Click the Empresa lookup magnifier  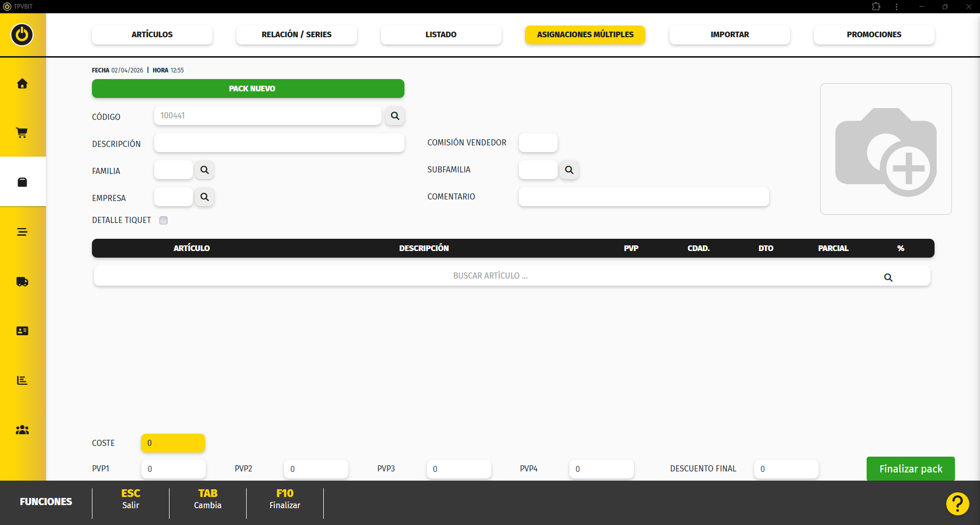204,197
